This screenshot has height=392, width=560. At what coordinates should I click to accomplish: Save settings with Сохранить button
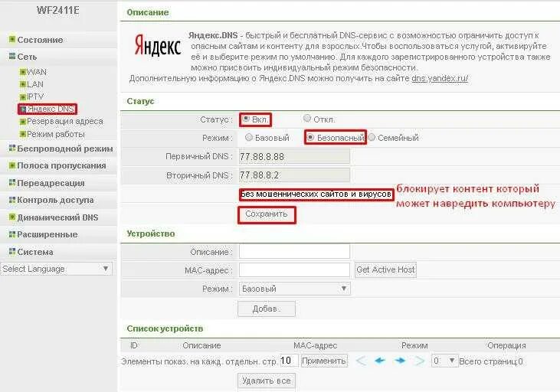point(267,214)
